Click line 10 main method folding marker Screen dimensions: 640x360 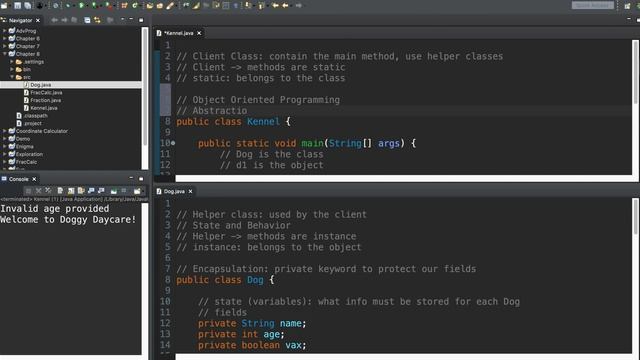(x=173, y=143)
